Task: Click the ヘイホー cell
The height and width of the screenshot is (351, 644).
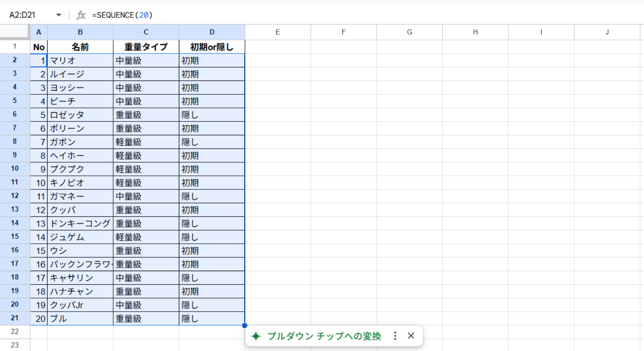Action: [80, 156]
